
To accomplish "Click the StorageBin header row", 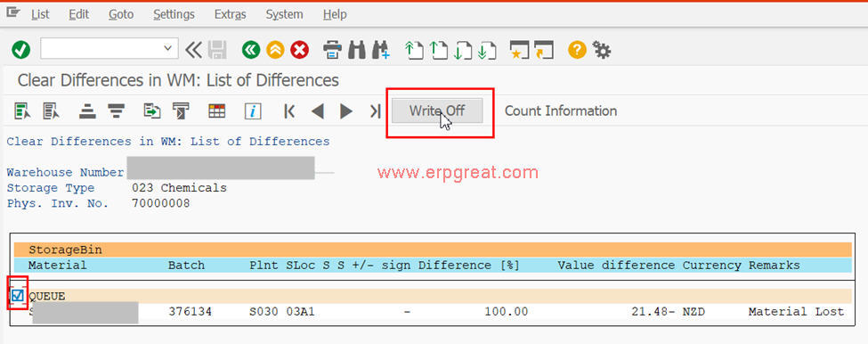I will click(x=433, y=250).
